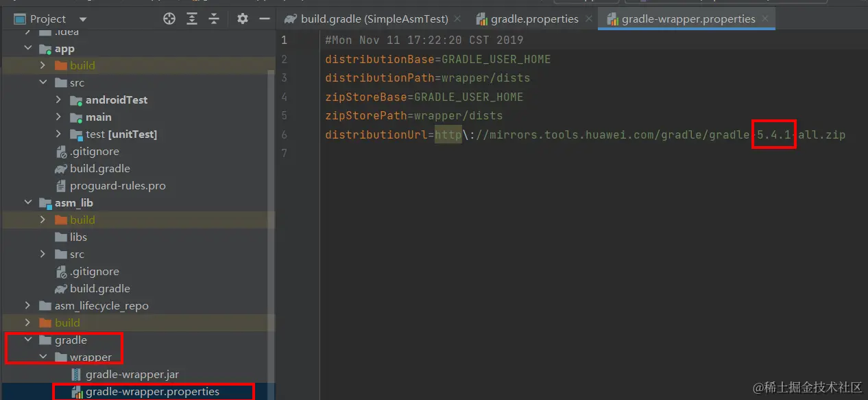This screenshot has width=868, height=400.
Task: Collapse the asm_lib module node
Action: click(28, 203)
